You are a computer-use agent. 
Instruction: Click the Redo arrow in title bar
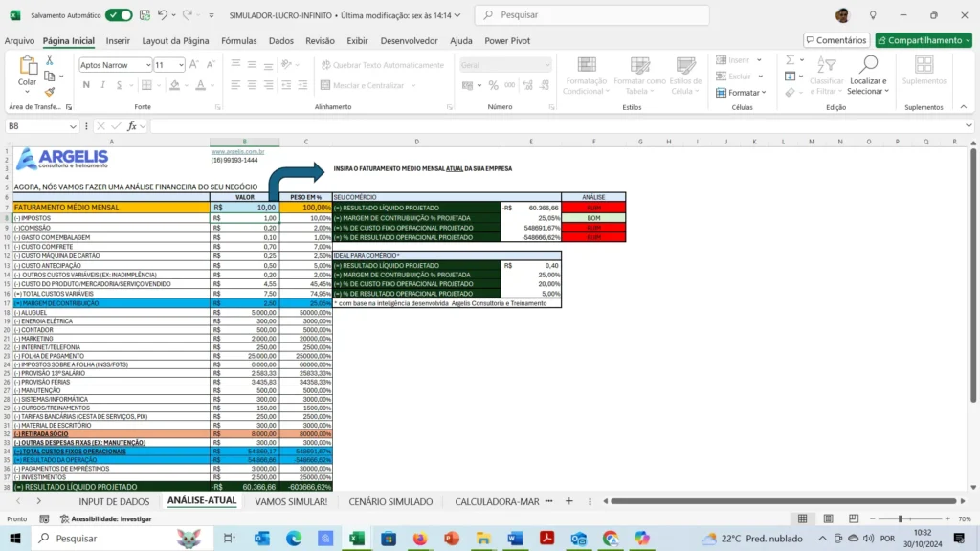[x=187, y=15]
